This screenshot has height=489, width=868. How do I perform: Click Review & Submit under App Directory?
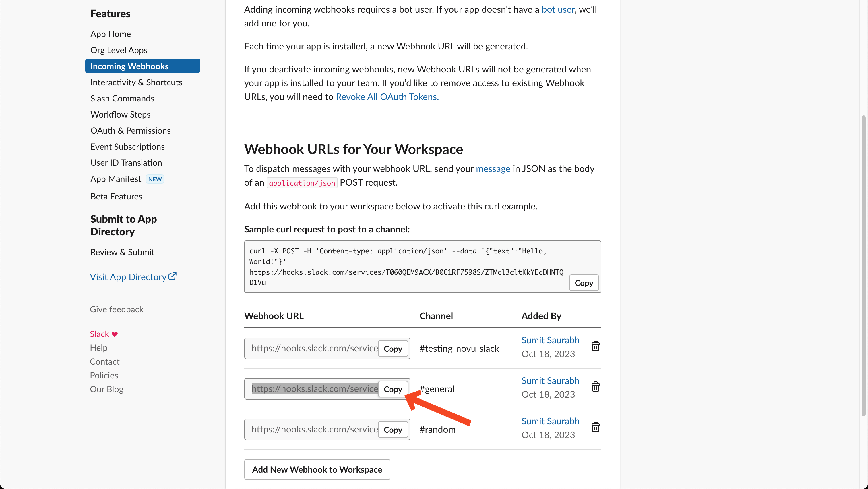pyautogui.click(x=122, y=251)
